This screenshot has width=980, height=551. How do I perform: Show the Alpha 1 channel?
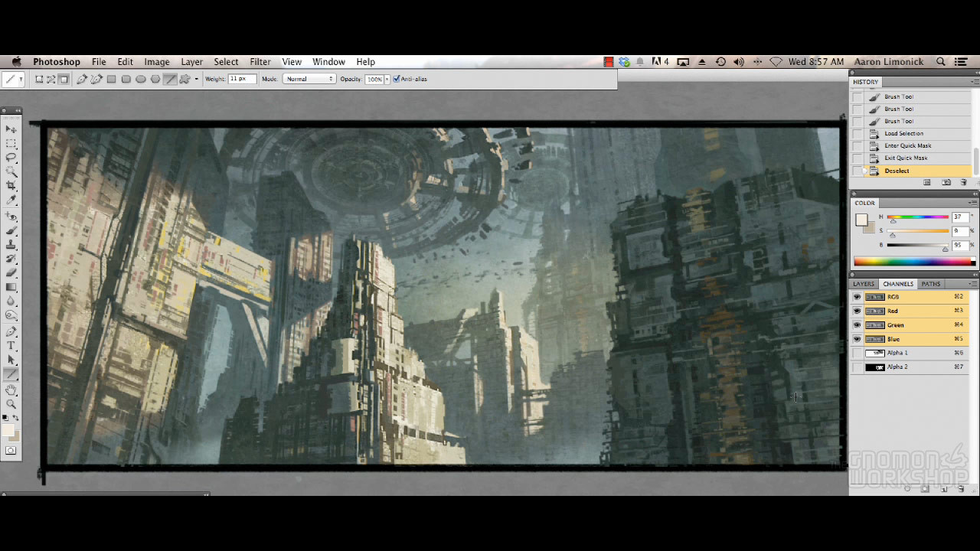(x=857, y=353)
